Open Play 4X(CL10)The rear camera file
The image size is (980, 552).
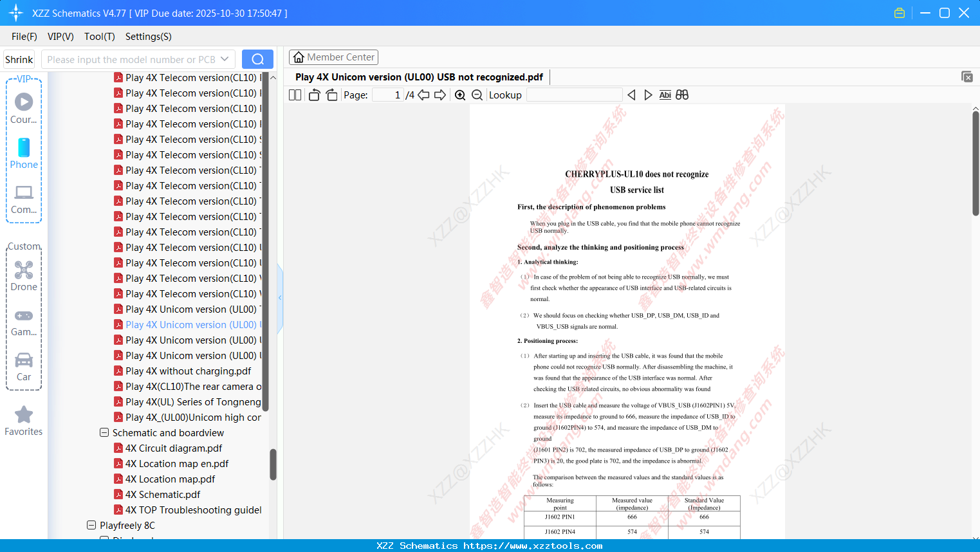pyautogui.click(x=194, y=387)
